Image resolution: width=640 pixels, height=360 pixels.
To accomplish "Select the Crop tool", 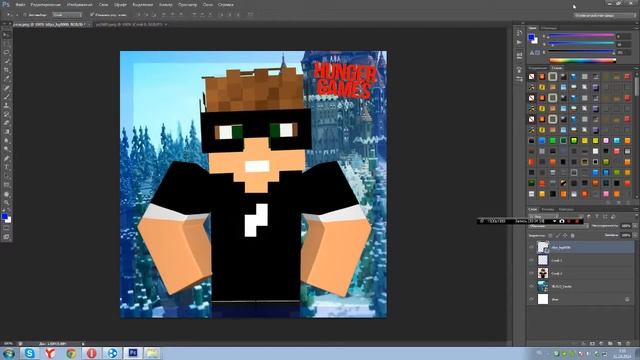I will (x=6, y=70).
